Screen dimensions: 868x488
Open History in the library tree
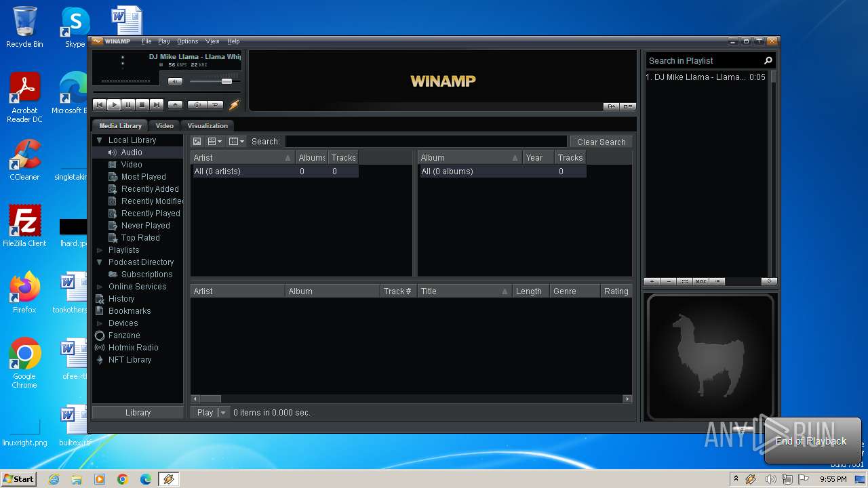coord(121,299)
